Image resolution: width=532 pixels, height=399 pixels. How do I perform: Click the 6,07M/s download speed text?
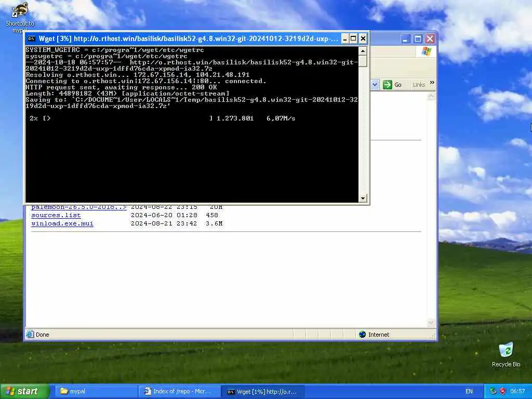coord(281,118)
